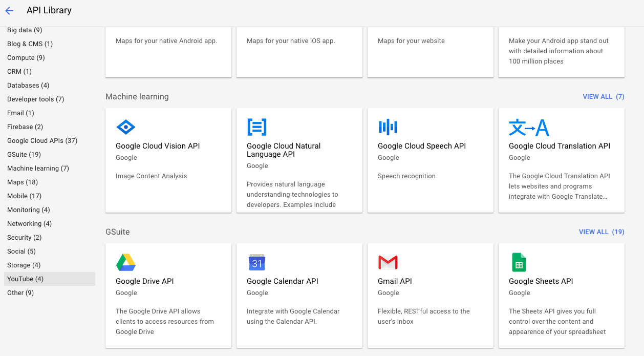
Task: Click the Google Sheets green icon
Action: click(x=519, y=262)
